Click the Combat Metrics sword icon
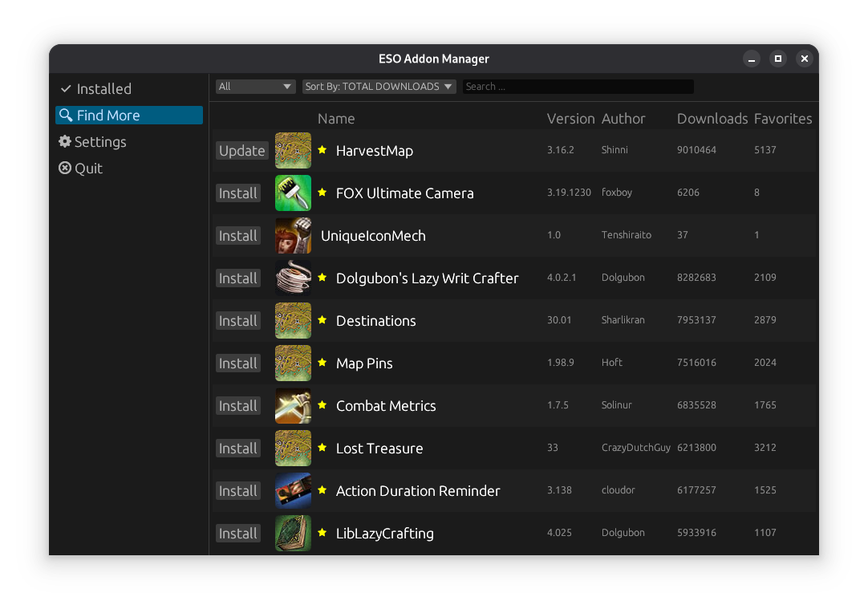 (293, 405)
